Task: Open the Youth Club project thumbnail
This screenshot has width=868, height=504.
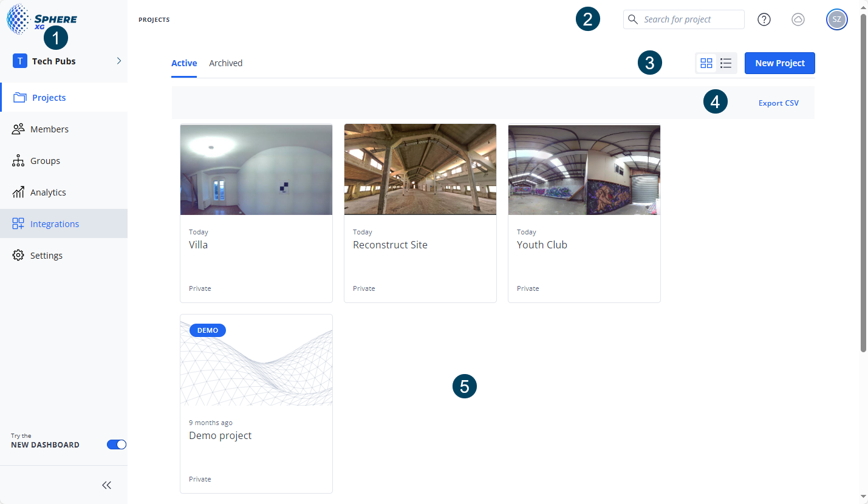Action: [x=584, y=169]
